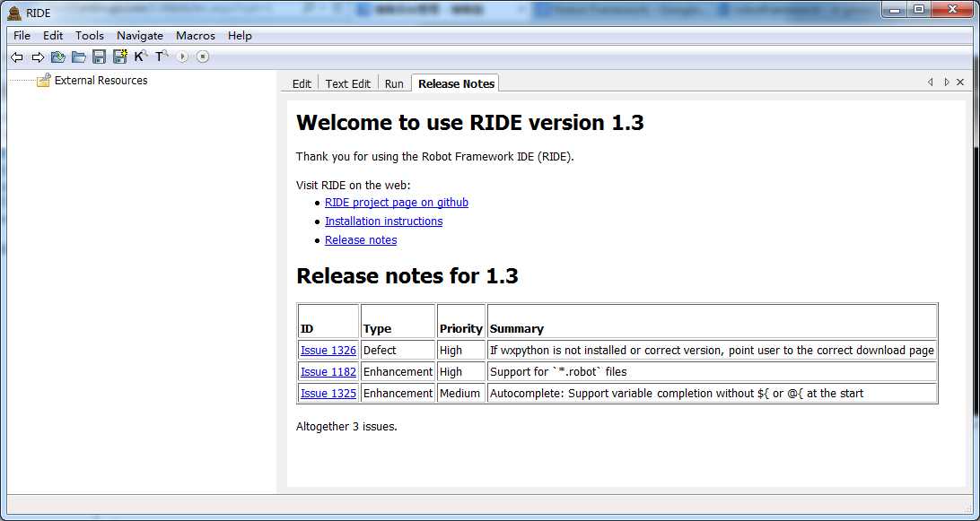The height and width of the screenshot is (521, 980).
Task: Open the File menu
Action: pyautogui.click(x=22, y=36)
